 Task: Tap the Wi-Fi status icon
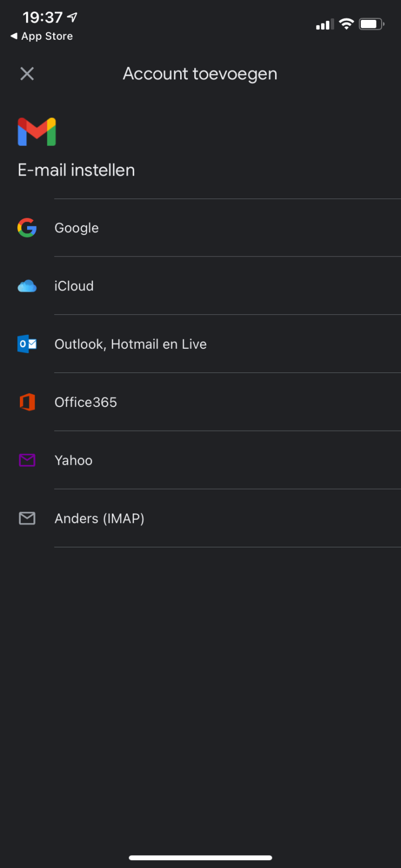pyautogui.click(x=346, y=24)
